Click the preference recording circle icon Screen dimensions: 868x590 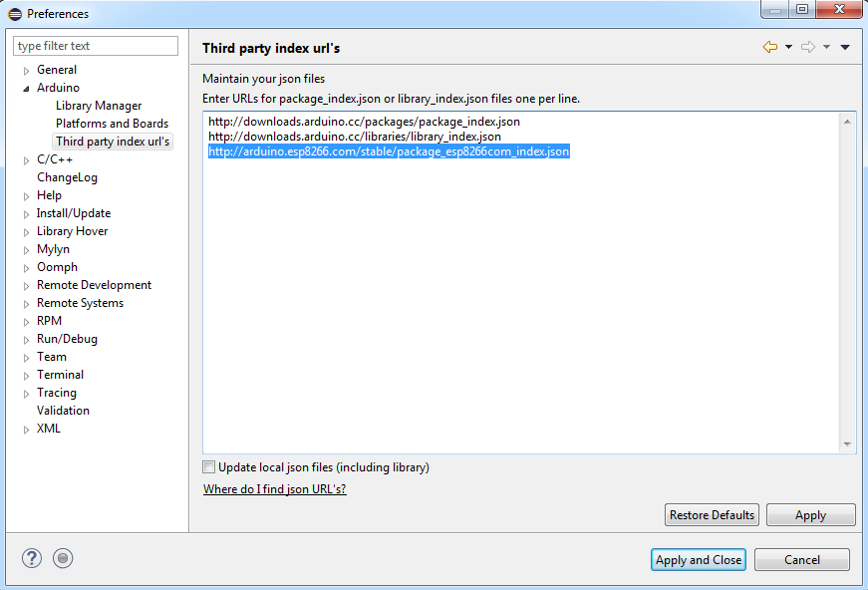point(63,559)
